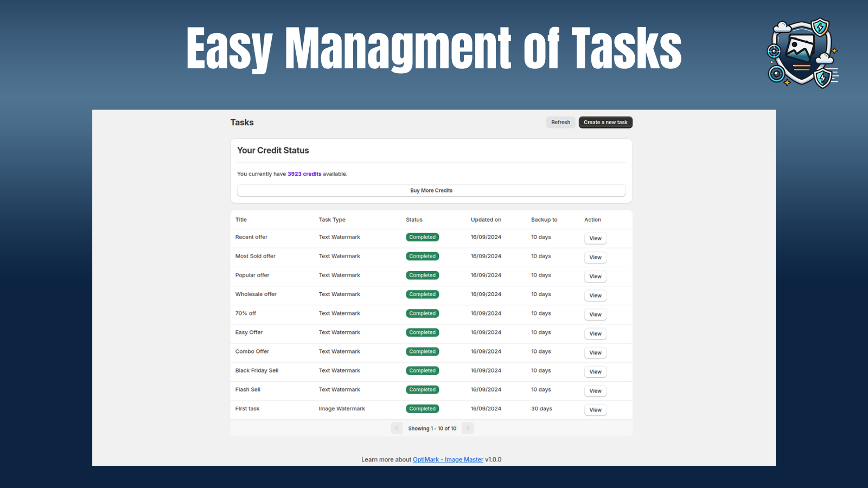
Task: Click the OptiMark shield logo
Action: pyautogui.click(x=801, y=52)
